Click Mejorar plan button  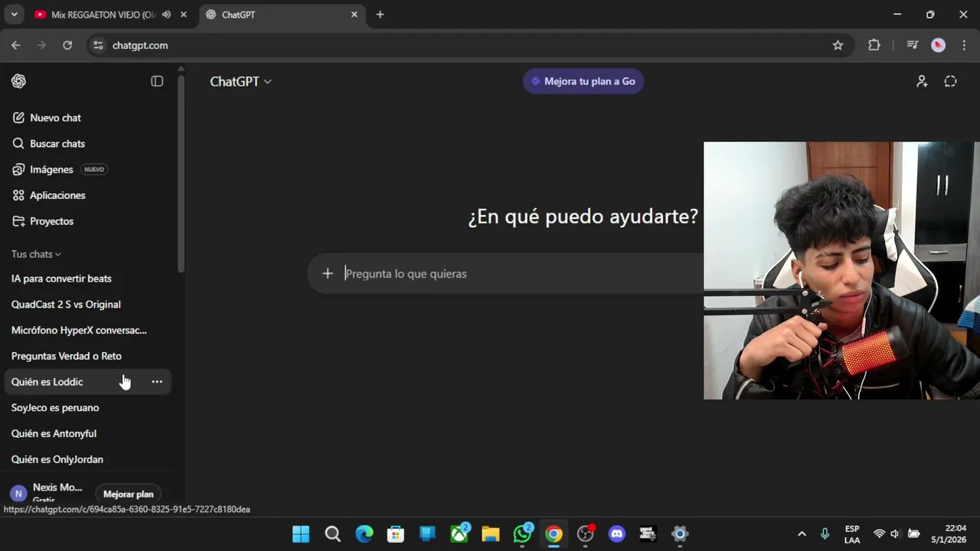(129, 494)
